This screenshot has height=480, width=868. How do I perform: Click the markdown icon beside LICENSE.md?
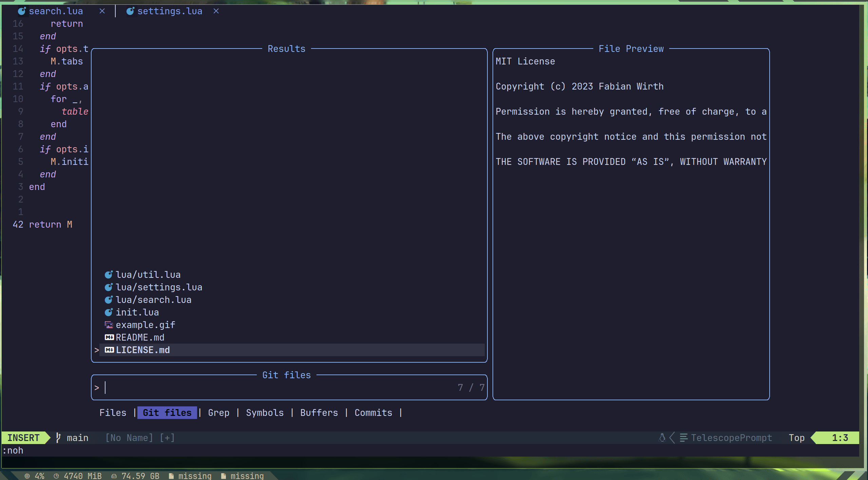pos(109,350)
